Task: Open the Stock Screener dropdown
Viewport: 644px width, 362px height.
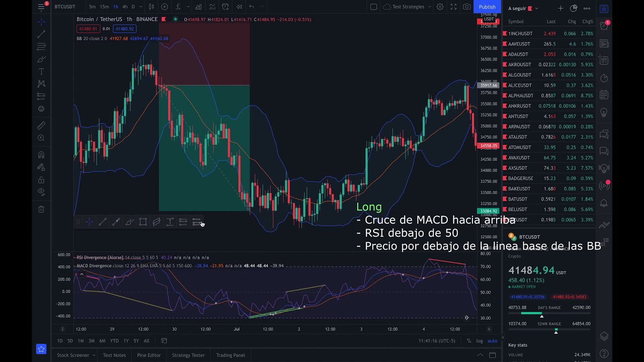Action: [x=76, y=355]
